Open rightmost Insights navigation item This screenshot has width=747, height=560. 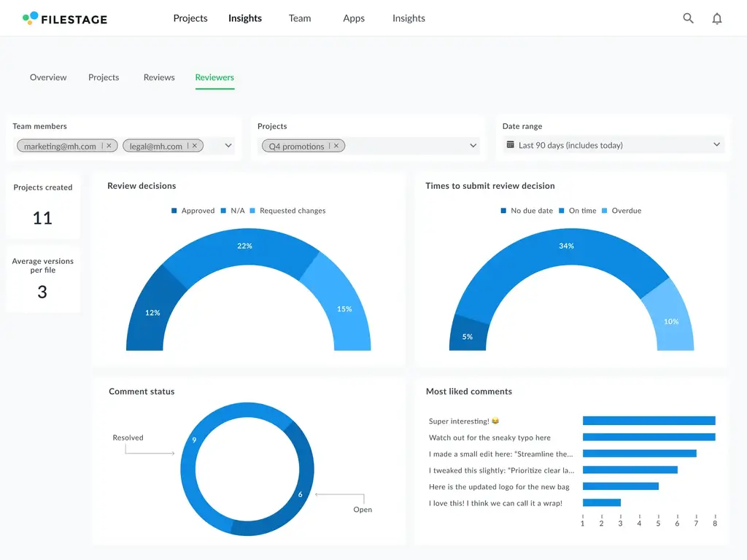pos(409,18)
